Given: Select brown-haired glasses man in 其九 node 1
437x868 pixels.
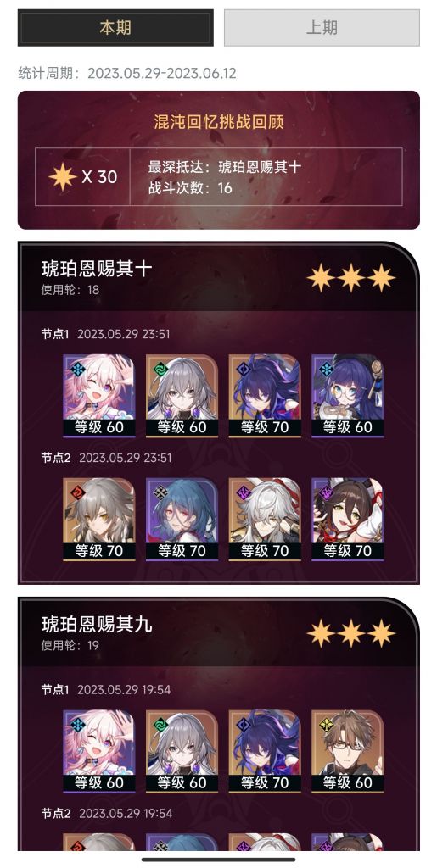Looking at the screenshot, I should (347, 751).
